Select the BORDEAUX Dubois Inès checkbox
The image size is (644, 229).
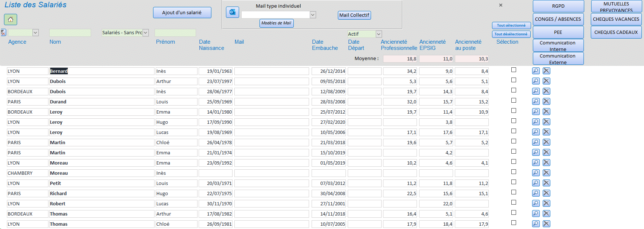pos(514,90)
